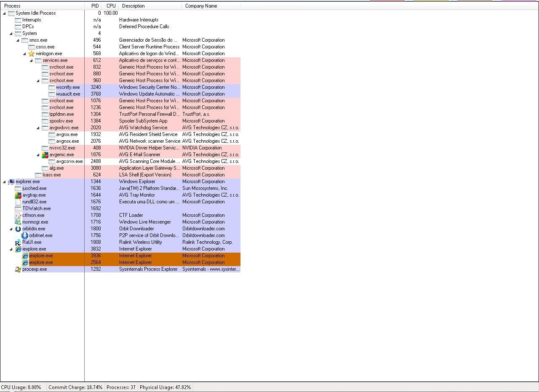The image size is (539, 392).
Task: Click Internet Explorer icon of PID 3832
Action: 18,249
